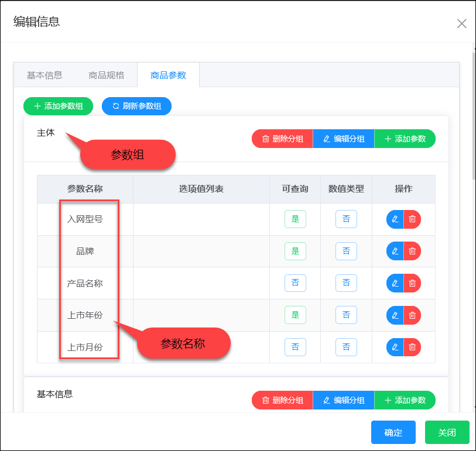Toggle 数值类型 value for 上市年份
The image size is (476, 451).
346,315
